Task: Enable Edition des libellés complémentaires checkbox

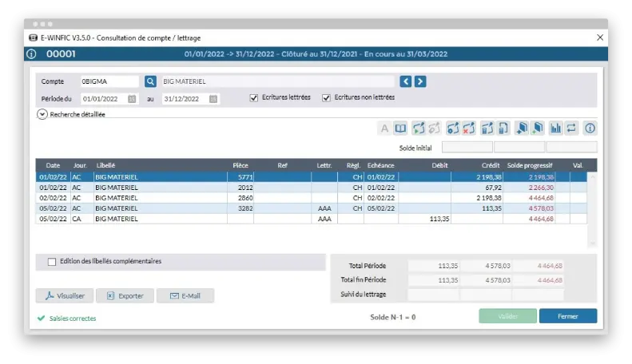Action: pos(52,261)
